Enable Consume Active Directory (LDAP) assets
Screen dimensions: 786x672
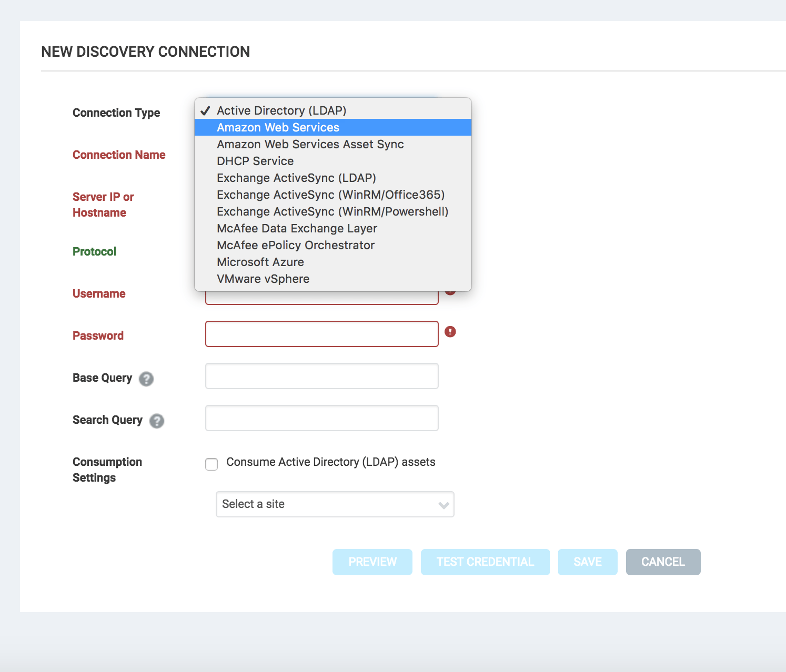click(211, 464)
